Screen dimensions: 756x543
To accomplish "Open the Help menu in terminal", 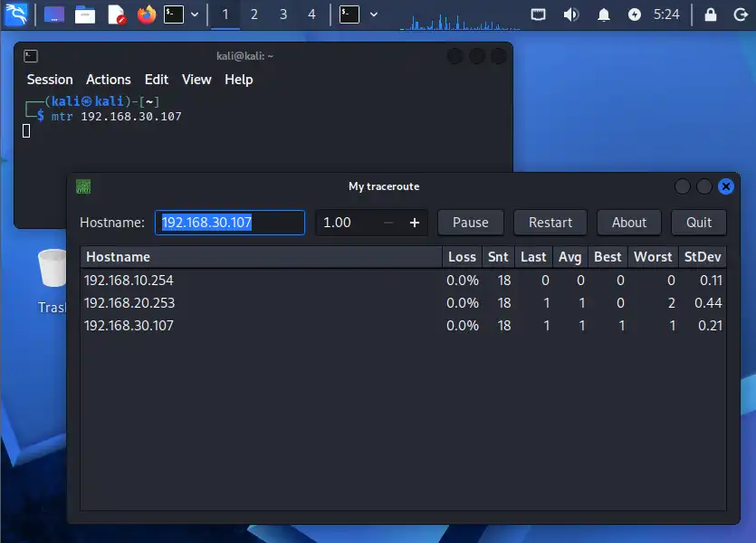I will [239, 80].
